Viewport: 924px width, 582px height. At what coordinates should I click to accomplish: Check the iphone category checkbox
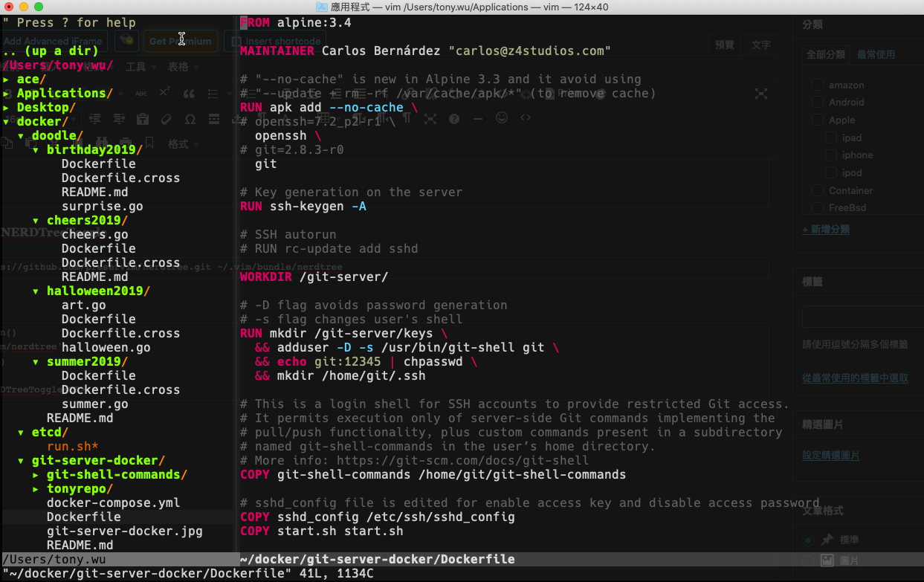pyautogui.click(x=831, y=155)
